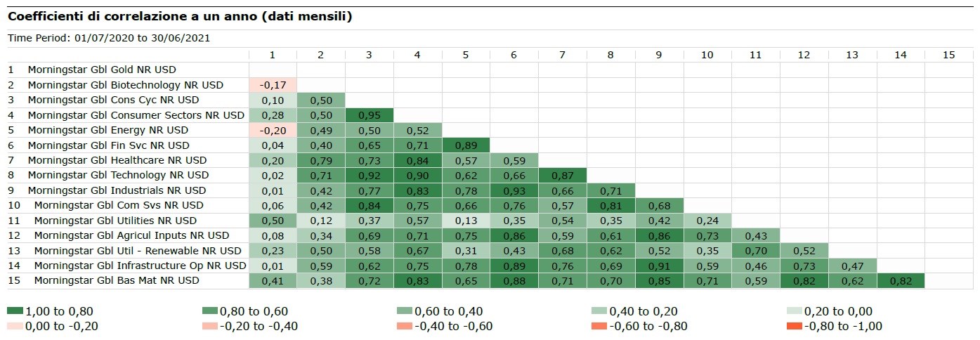Screen dimensions: 980x340
Task: Pick the 0,00 to -0,20 legend swatch
Action: click(x=14, y=326)
